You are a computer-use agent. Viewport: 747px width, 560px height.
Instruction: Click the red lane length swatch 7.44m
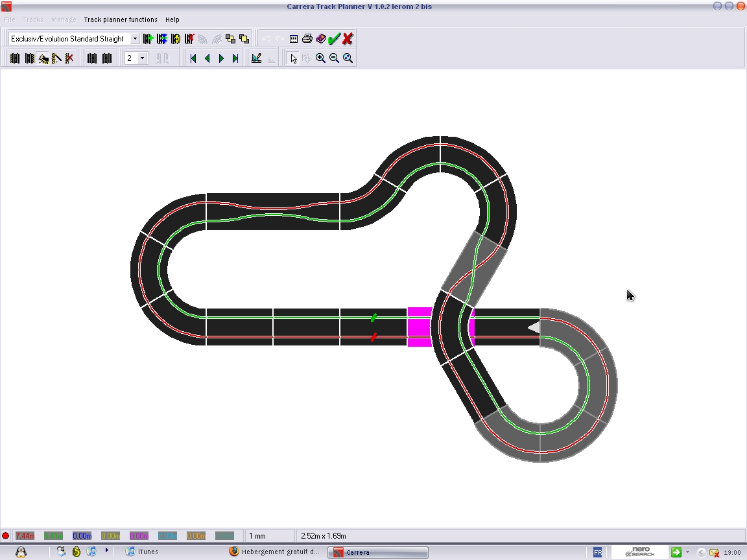point(25,536)
